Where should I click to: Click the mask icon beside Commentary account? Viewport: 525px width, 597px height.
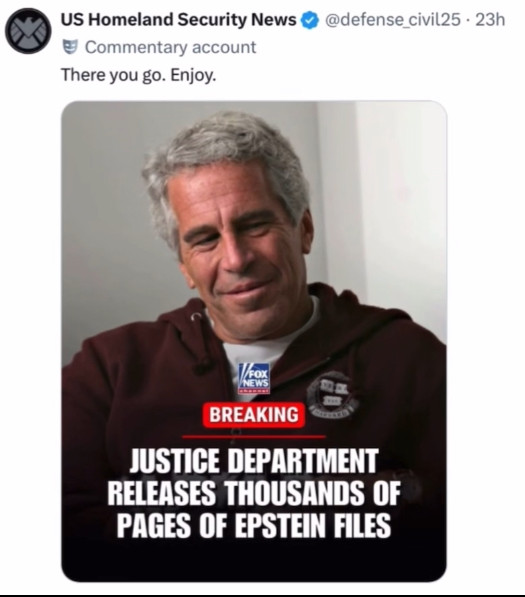(70, 47)
